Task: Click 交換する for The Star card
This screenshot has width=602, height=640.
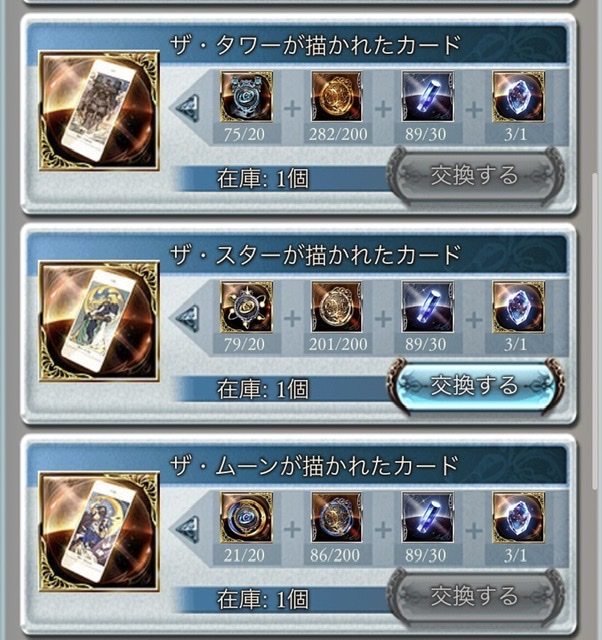Action: (x=475, y=386)
